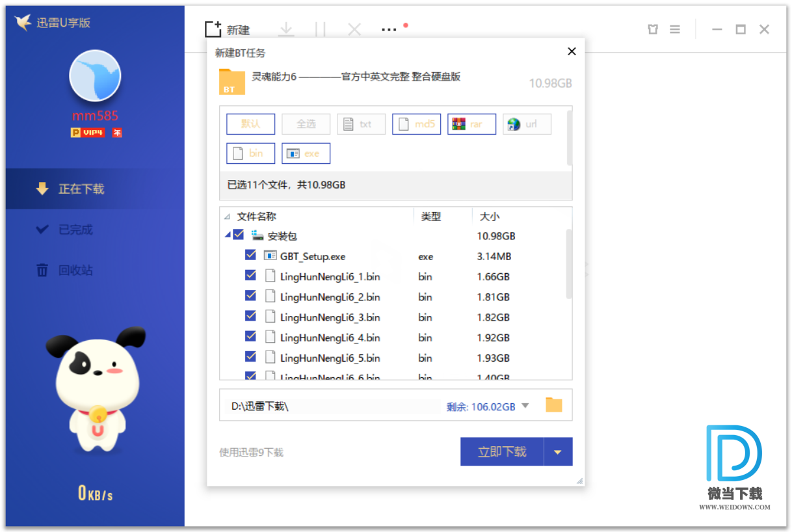Uncheck LingHunNengLi6_5.bin checkbox
The height and width of the screenshot is (532, 792).
(250, 356)
